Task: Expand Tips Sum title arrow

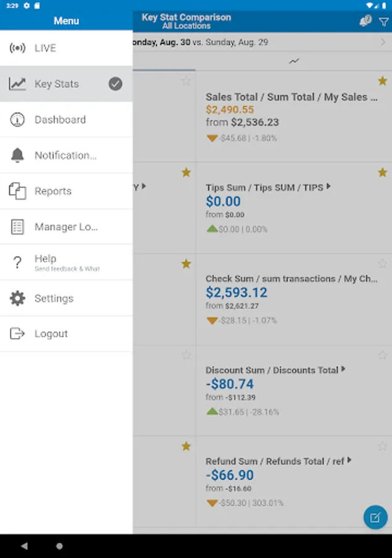Action: (329, 186)
